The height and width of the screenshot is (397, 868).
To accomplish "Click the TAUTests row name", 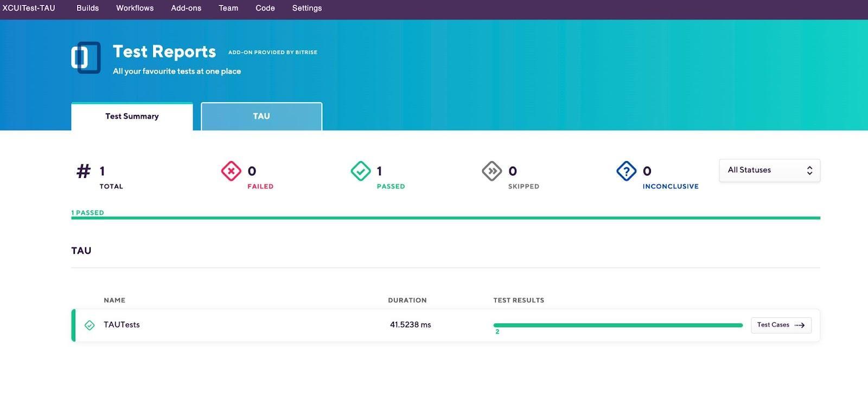I will click(122, 325).
